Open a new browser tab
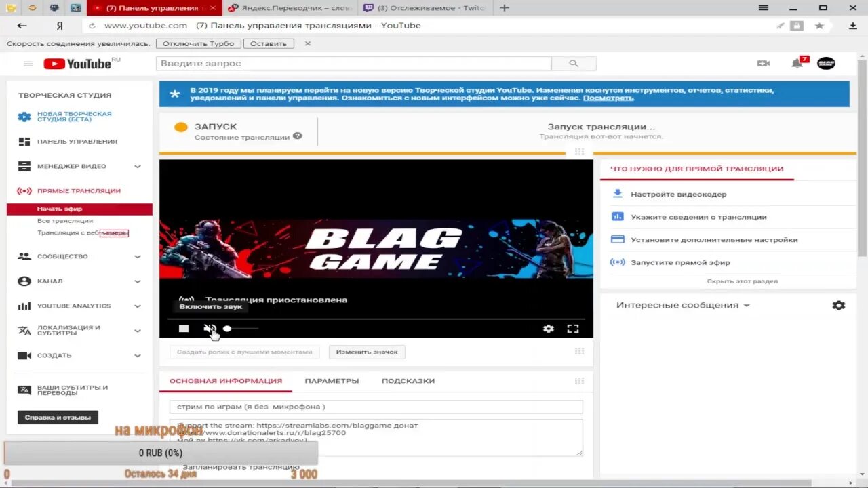Viewport: 868px width, 488px height. (505, 8)
